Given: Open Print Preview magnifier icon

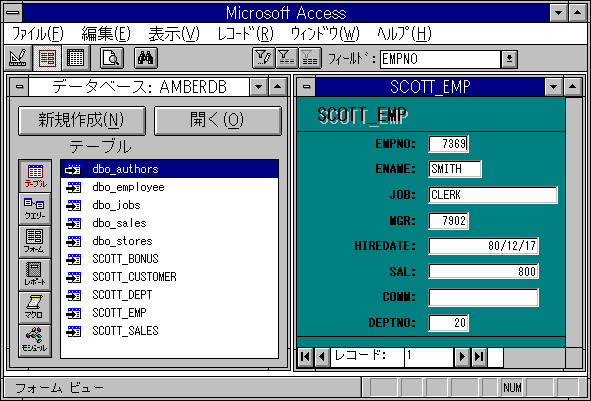Looking at the screenshot, I should [112, 58].
